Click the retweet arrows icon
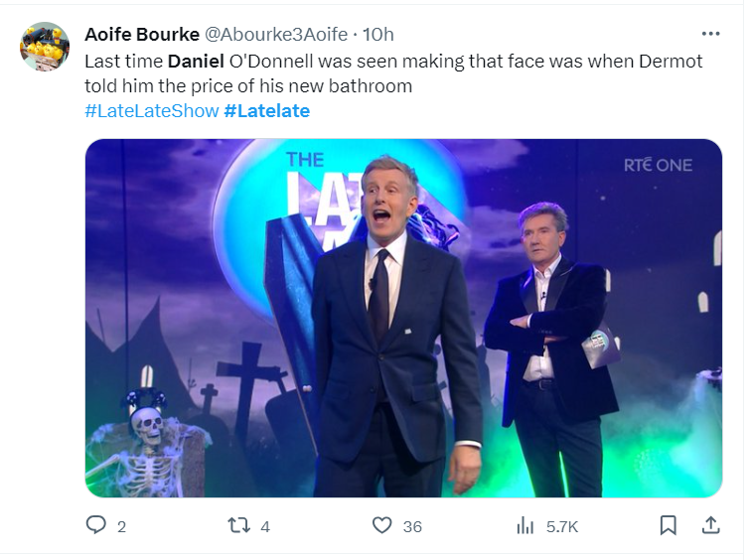 point(238,525)
